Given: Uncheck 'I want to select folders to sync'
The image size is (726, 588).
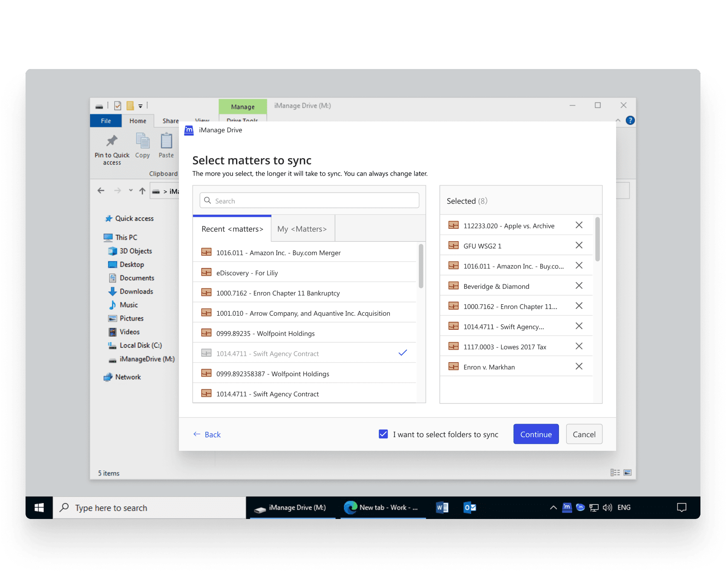Looking at the screenshot, I should [x=384, y=434].
